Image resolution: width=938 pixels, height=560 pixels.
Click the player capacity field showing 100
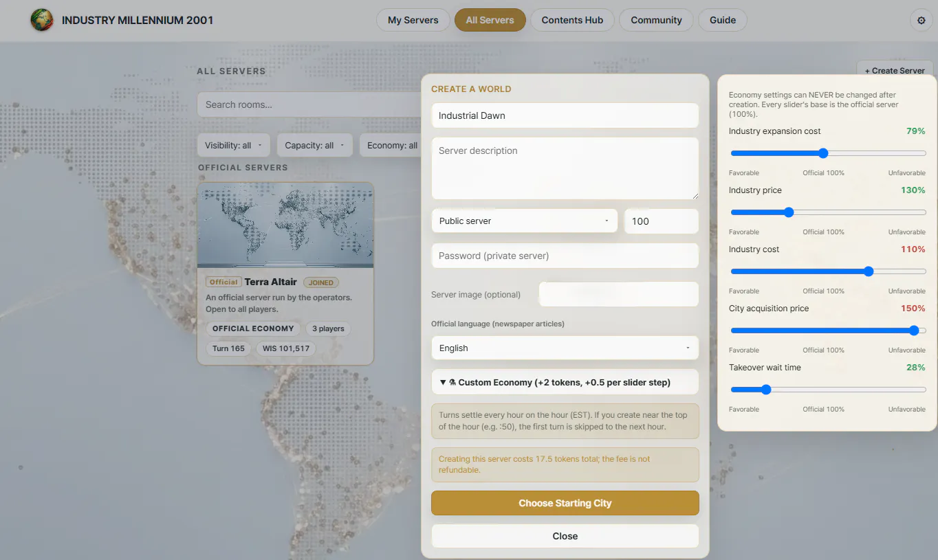click(662, 221)
